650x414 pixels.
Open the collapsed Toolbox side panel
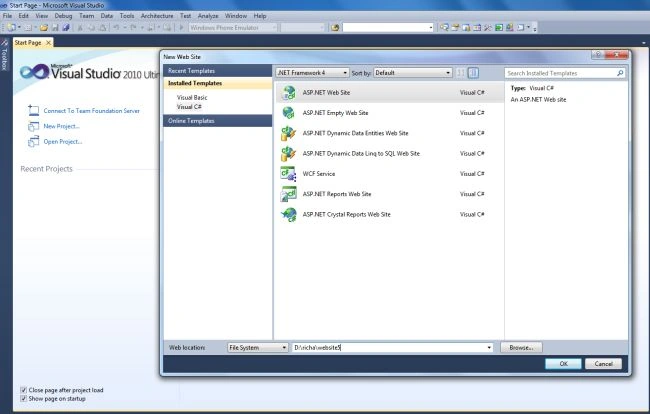tap(5, 55)
